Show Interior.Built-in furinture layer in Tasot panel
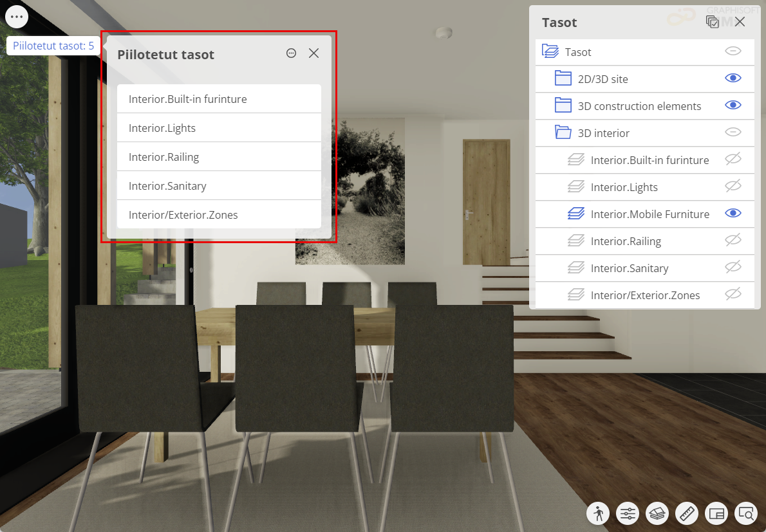 (x=733, y=159)
